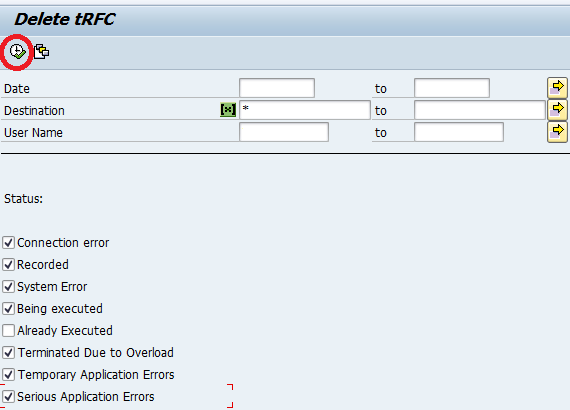The width and height of the screenshot is (570, 410).
Task: Click the User Name to field
Action: click(x=459, y=132)
